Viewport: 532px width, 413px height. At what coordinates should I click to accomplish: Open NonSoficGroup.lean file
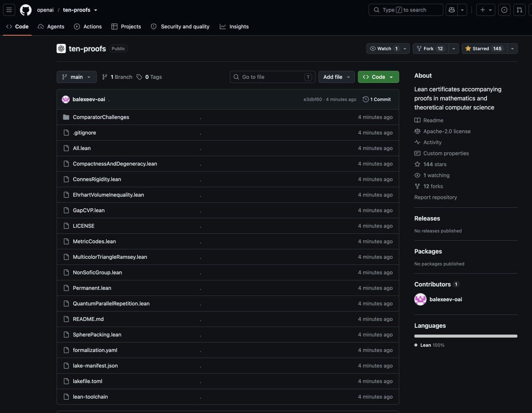click(98, 272)
